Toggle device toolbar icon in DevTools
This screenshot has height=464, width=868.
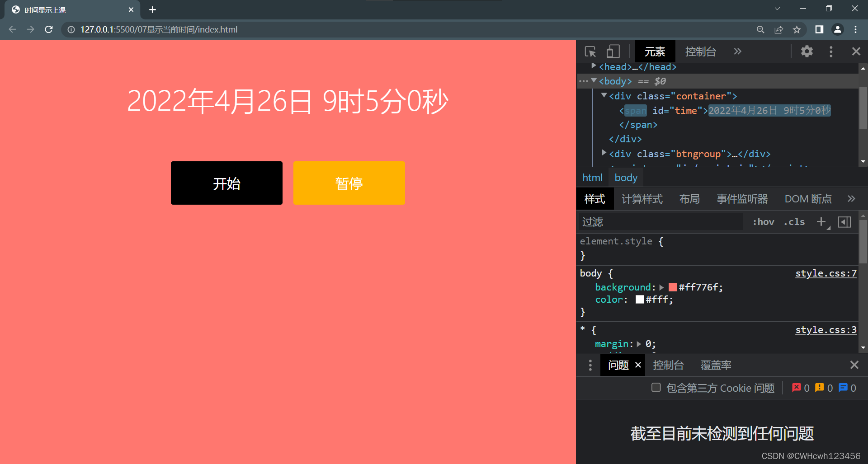(613, 52)
